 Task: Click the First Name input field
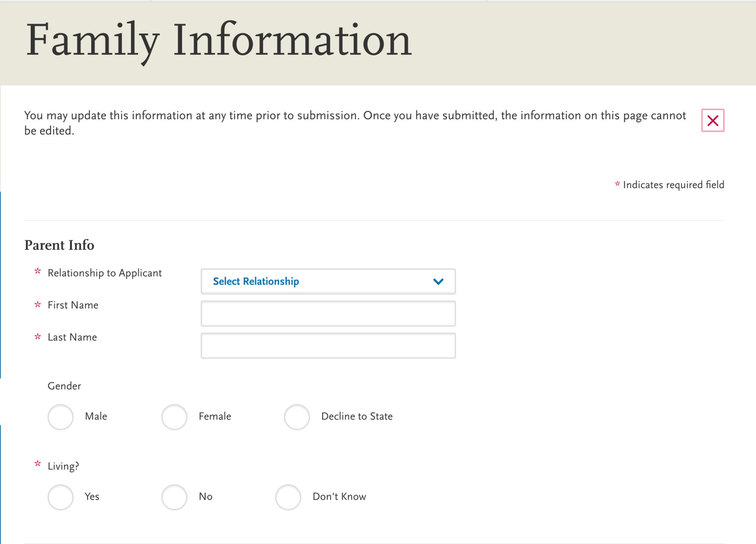coord(328,313)
